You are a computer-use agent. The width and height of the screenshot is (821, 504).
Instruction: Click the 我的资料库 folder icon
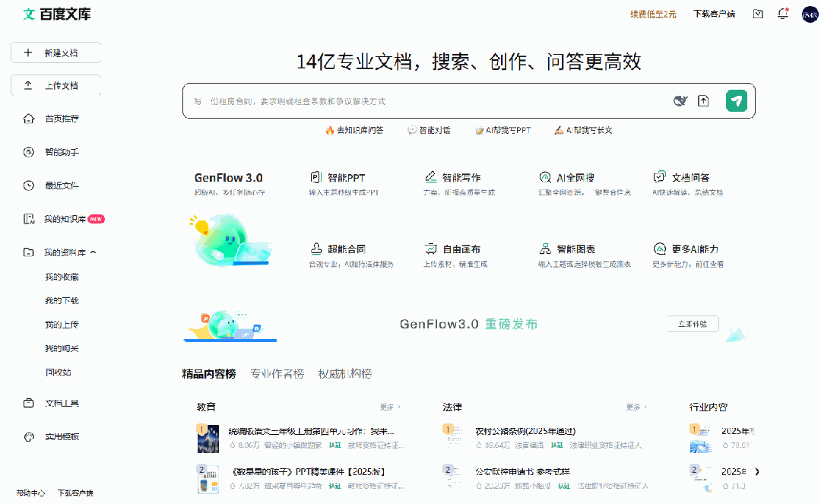(29, 252)
